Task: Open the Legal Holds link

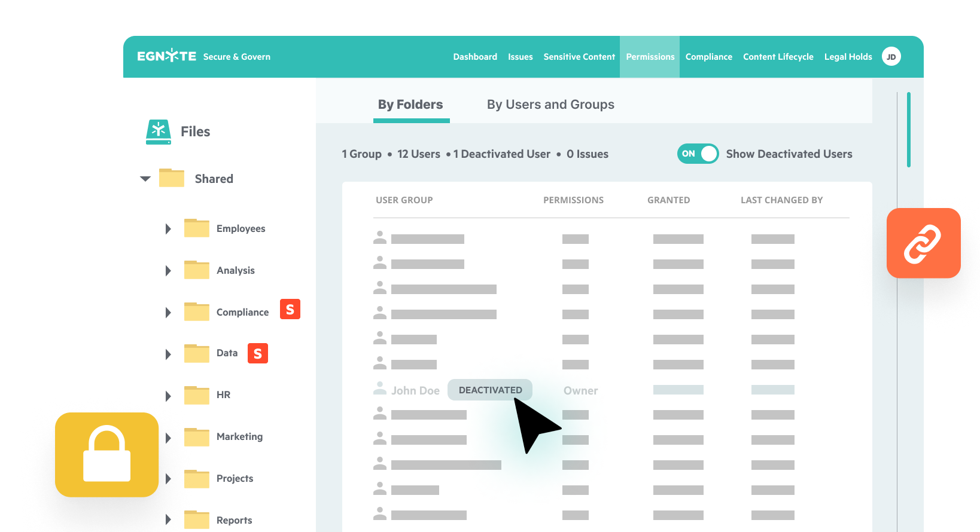Action: coord(848,57)
